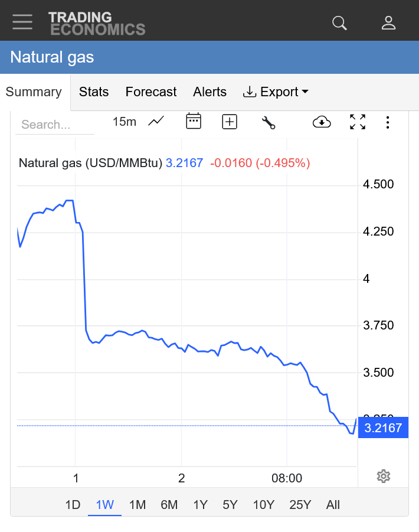Open the vertical three-dot options menu
This screenshot has height=532, width=419.
pyautogui.click(x=388, y=122)
